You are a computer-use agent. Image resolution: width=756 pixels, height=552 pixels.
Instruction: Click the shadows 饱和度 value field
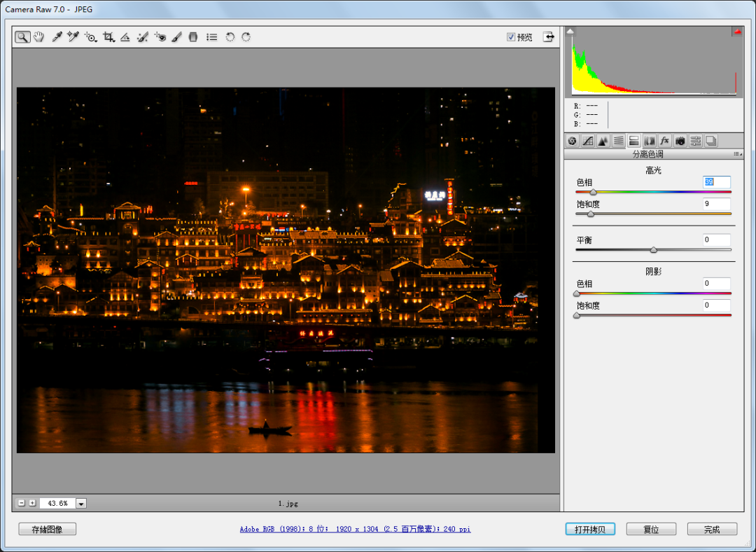(717, 305)
